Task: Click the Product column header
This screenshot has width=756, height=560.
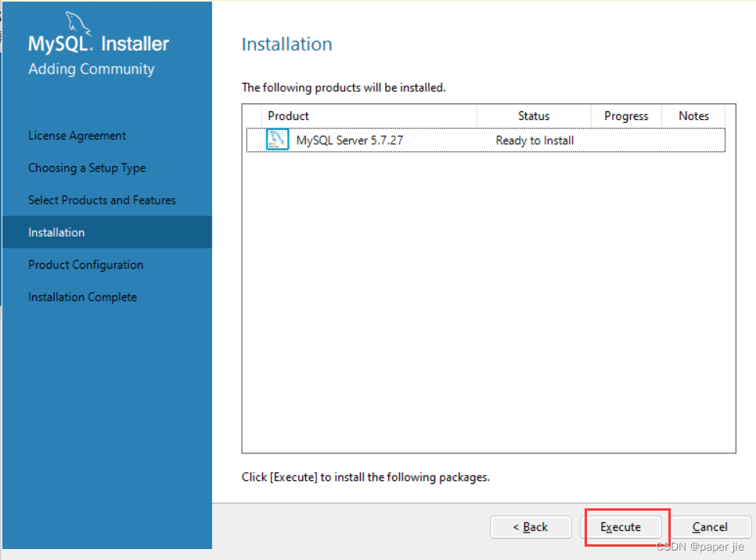Action: 369,116
